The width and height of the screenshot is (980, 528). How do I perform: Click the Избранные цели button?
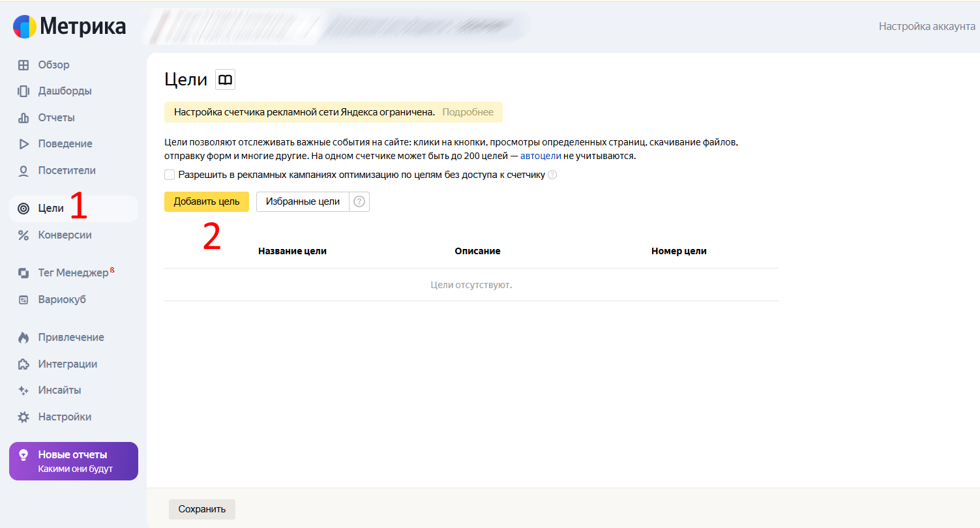(303, 202)
